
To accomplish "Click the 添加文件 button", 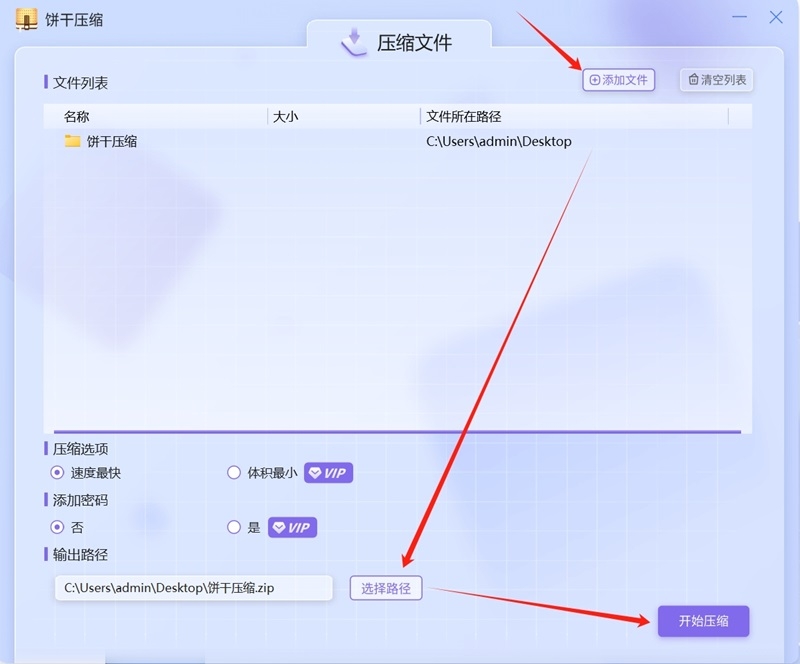I will pyautogui.click(x=619, y=80).
